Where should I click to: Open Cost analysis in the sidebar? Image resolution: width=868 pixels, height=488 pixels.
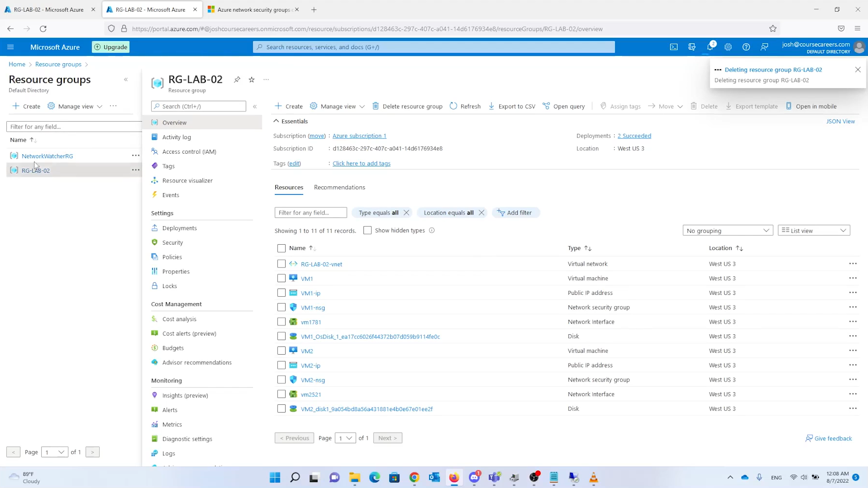pos(179,319)
